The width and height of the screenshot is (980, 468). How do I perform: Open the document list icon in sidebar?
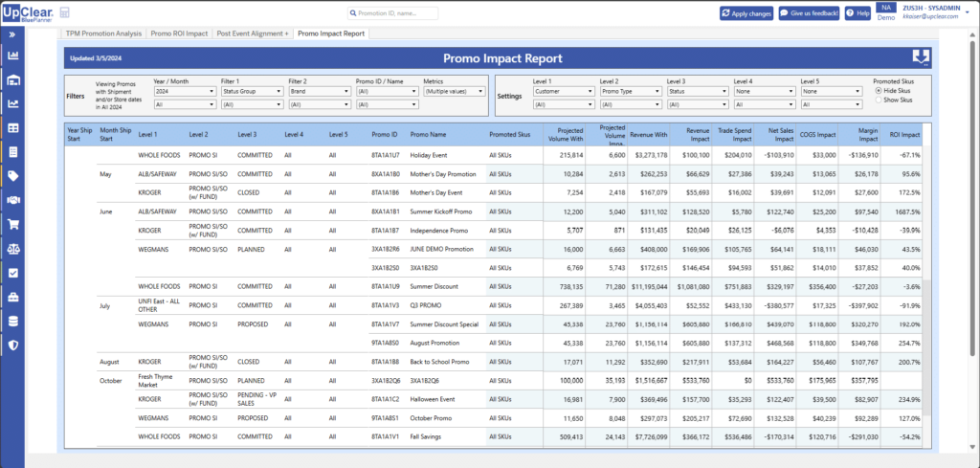point(12,152)
